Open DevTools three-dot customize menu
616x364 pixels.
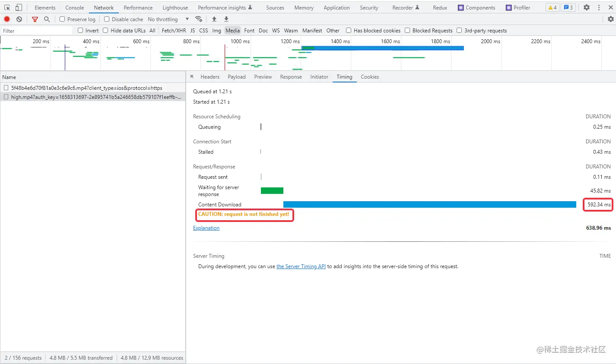pos(599,7)
